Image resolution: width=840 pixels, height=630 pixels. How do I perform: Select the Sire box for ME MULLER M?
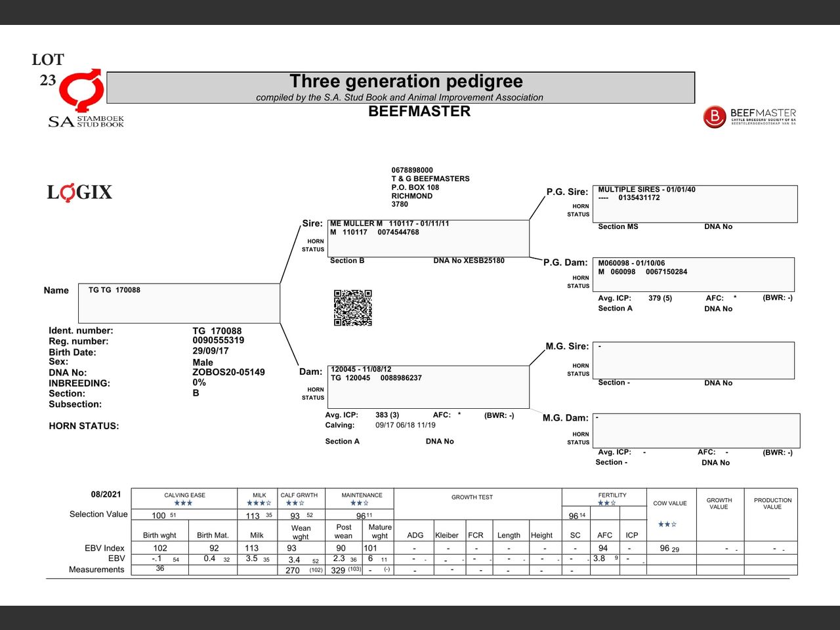(x=428, y=238)
